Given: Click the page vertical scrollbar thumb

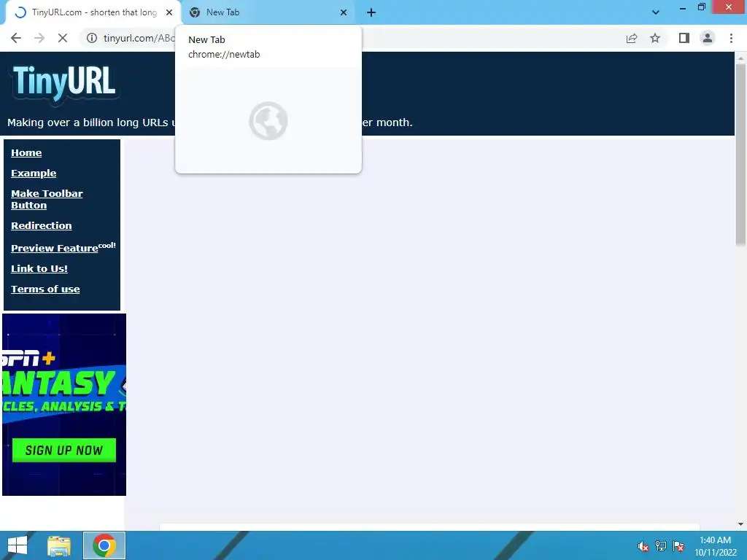Looking at the screenshot, I should coord(740,155).
